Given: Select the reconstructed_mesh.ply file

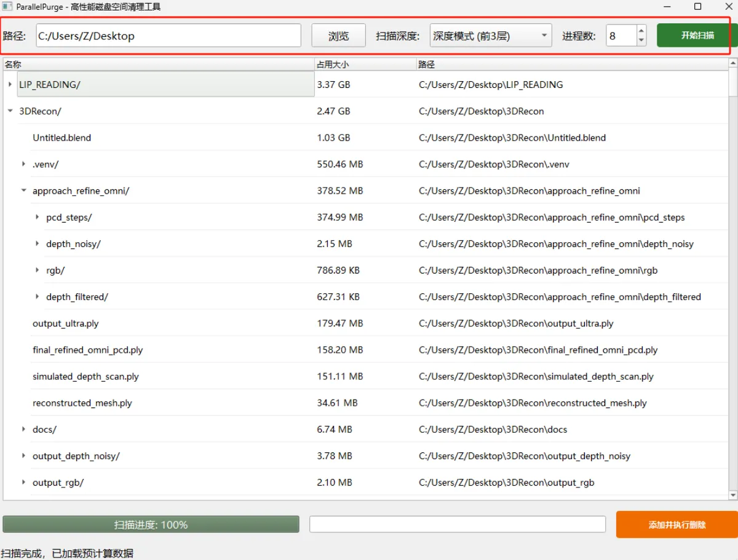Looking at the screenshot, I should [82, 403].
